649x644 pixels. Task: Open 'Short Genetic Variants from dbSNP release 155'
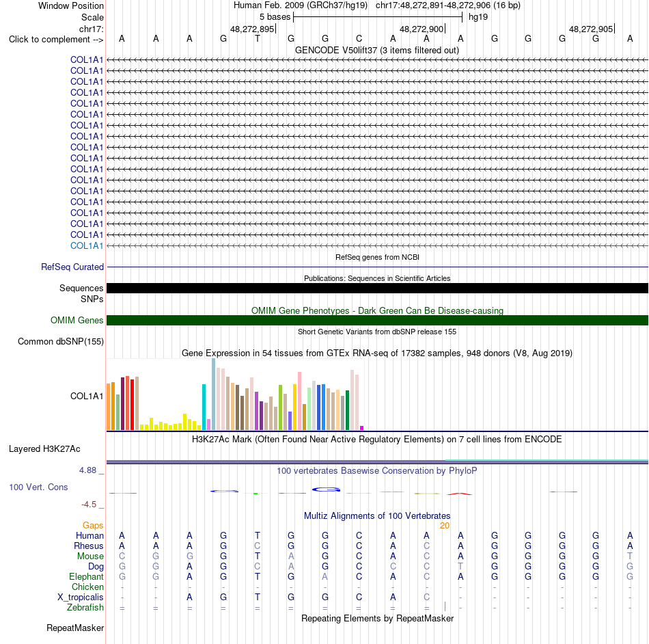pyautogui.click(x=377, y=332)
